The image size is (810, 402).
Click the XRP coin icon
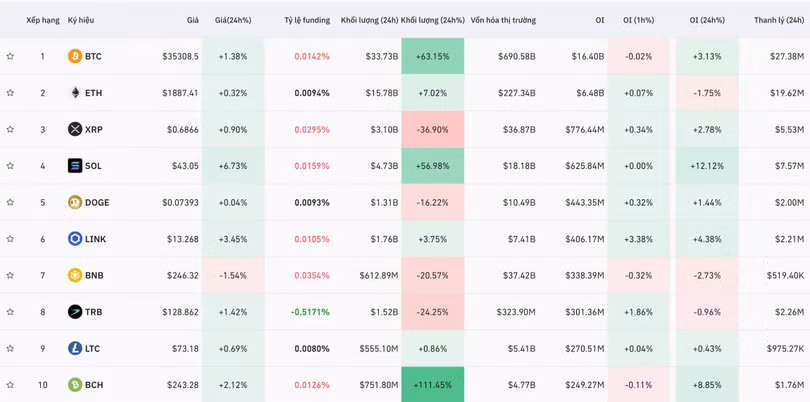75,129
